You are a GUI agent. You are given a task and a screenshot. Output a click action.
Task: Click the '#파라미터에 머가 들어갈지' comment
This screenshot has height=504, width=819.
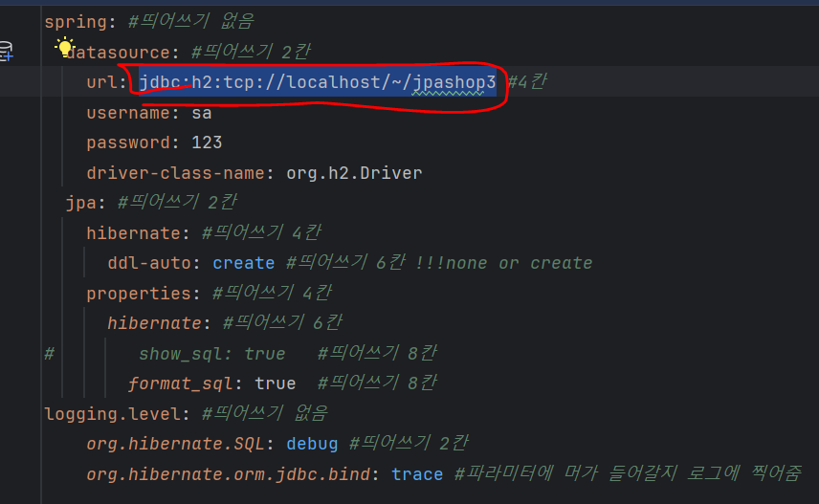(x=628, y=473)
